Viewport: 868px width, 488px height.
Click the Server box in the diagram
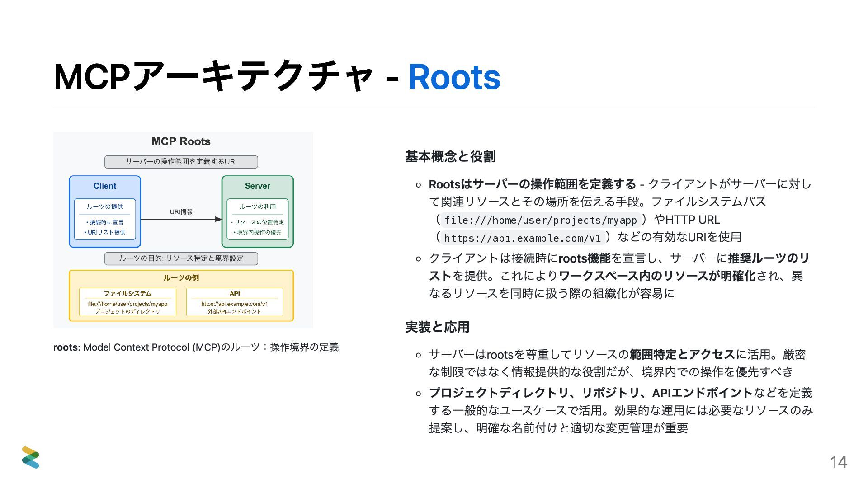coord(257,186)
